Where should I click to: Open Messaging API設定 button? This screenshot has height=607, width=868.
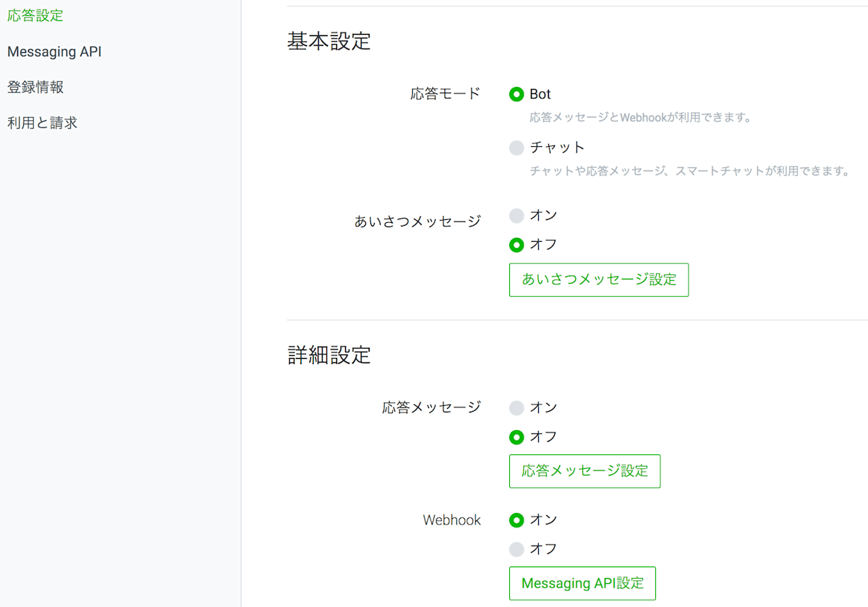tap(582, 583)
